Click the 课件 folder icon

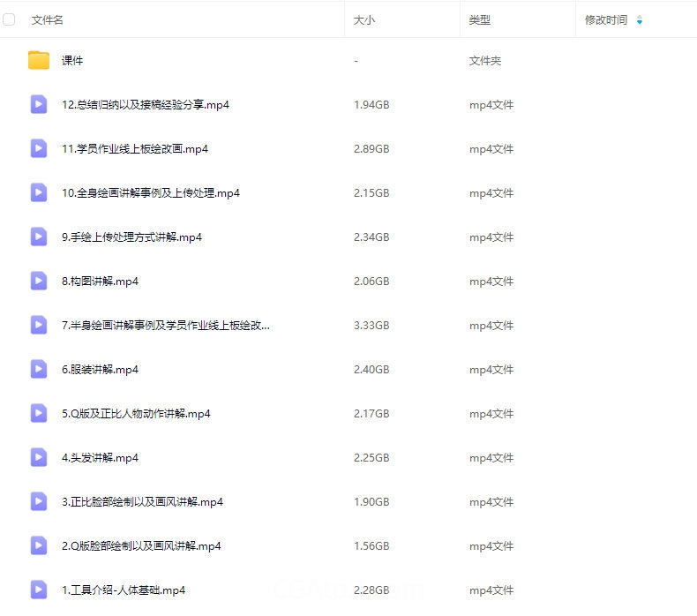[39, 61]
